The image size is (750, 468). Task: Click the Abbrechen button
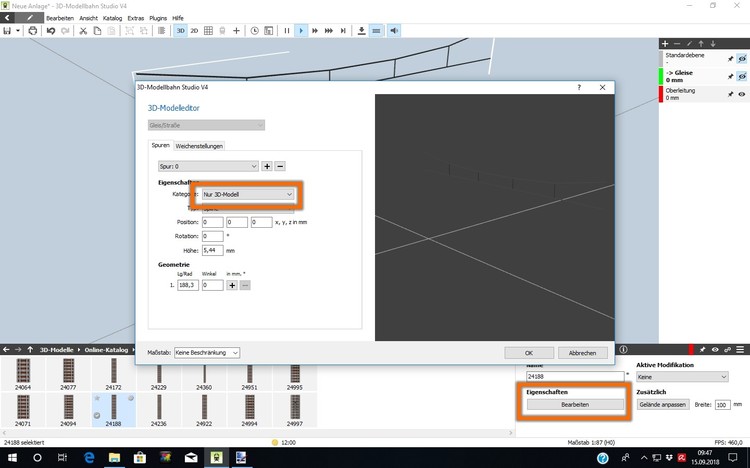[x=583, y=353]
